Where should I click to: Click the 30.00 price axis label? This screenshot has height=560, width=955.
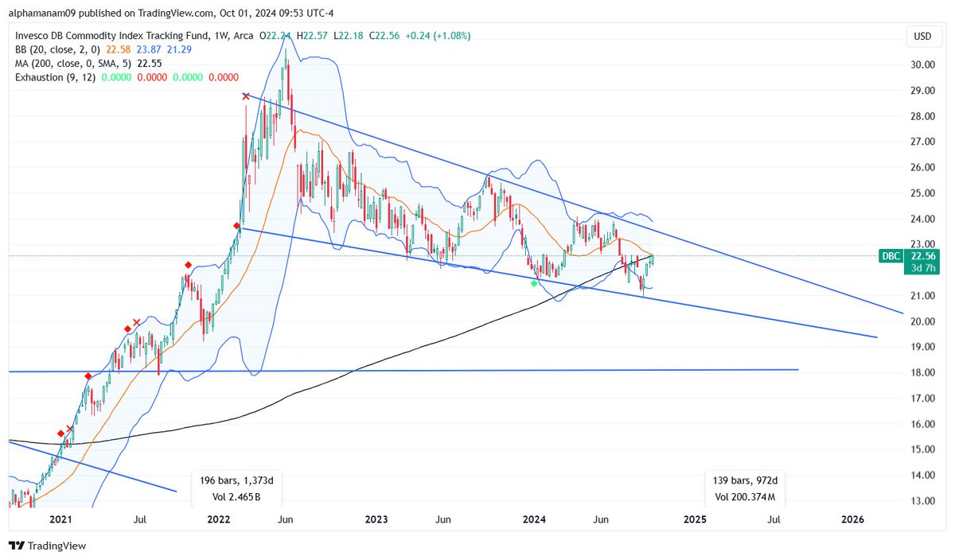(922, 65)
